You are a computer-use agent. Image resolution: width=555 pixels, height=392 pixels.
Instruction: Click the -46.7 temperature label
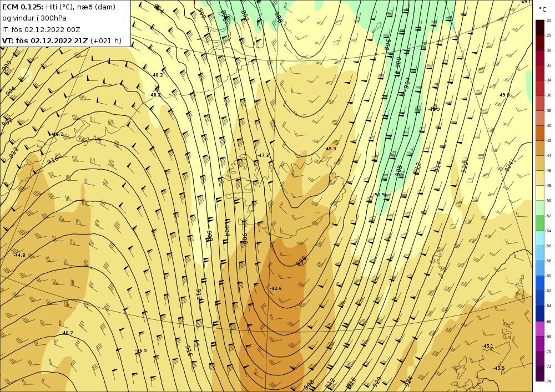point(57,134)
